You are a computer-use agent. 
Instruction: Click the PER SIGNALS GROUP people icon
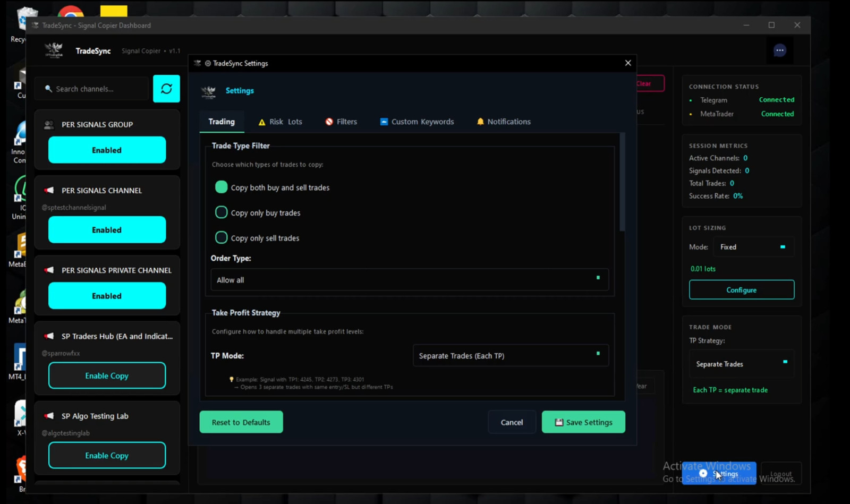[49, 125]
